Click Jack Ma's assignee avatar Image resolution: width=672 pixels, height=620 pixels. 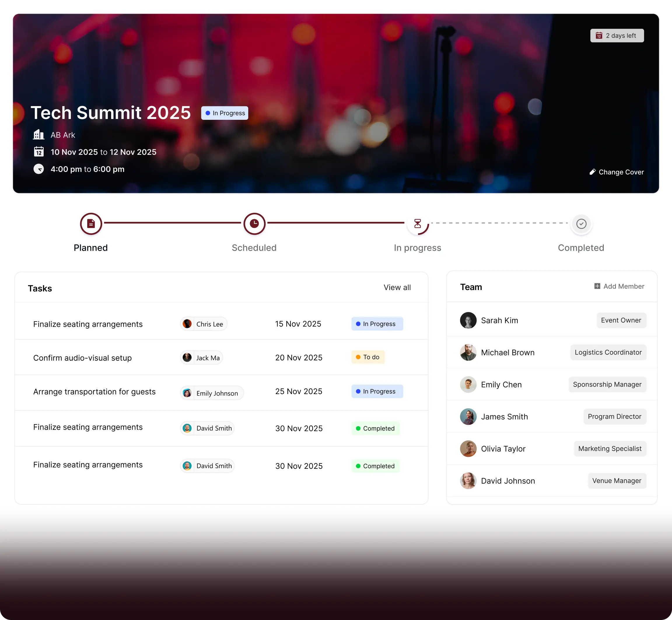[x=187, y=358]
